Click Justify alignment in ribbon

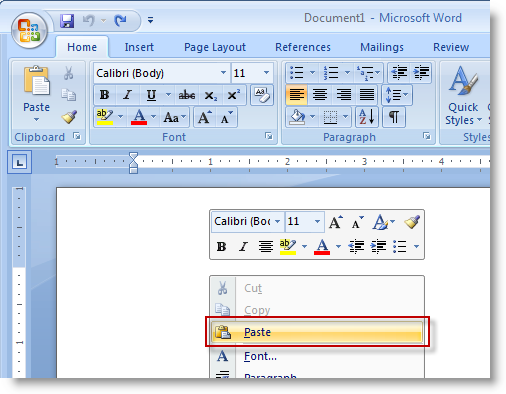[x=367, y=95]
